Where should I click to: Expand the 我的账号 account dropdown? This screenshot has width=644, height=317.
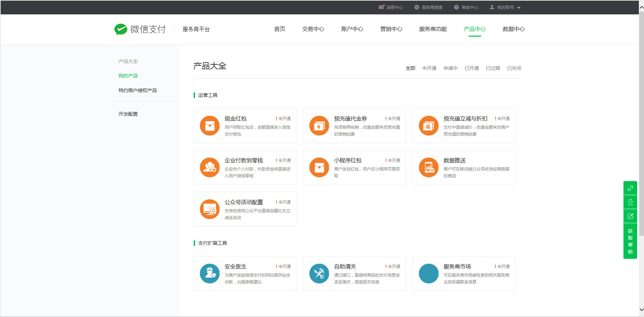click(505, 7)
